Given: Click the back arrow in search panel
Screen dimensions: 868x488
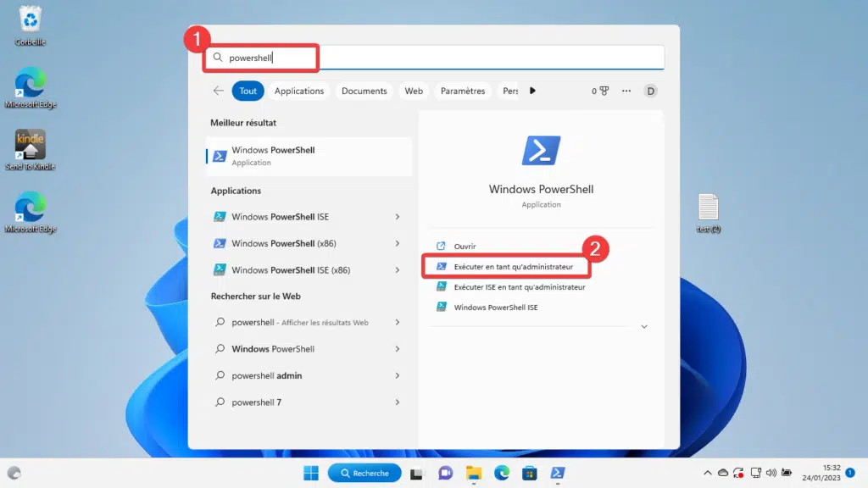Looking at the screenshot, I should point(218,91).
